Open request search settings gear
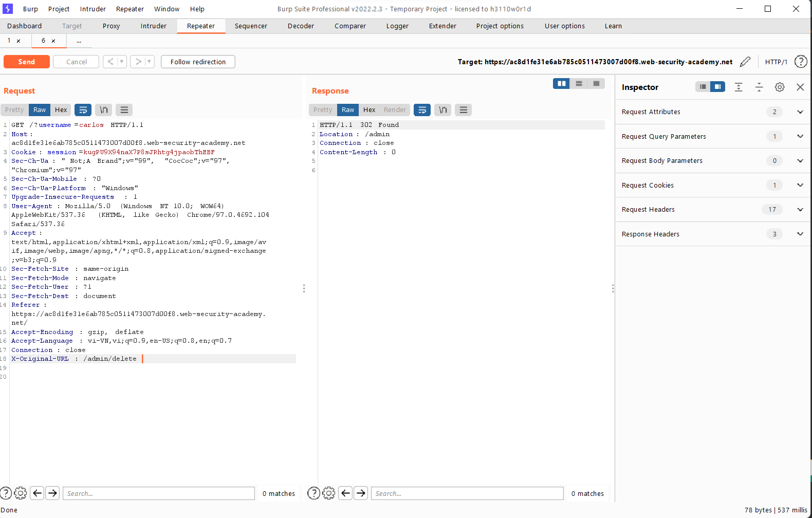Screen dimensions: 812x518 click(21, 493)
